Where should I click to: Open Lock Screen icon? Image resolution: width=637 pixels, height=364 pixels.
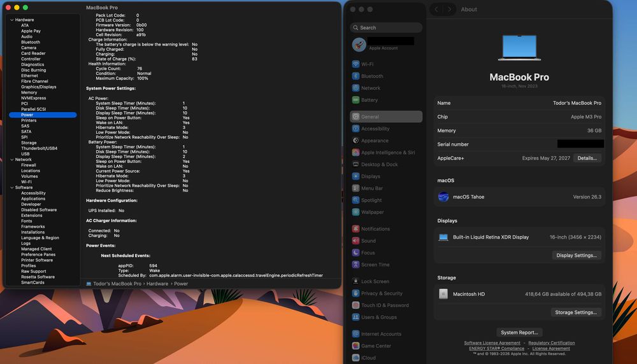[x=355, y=281]
